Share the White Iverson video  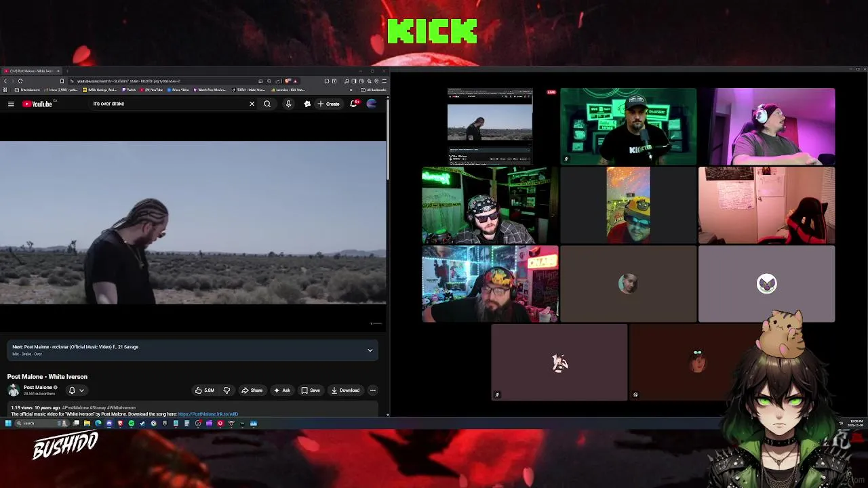[252, 390]
